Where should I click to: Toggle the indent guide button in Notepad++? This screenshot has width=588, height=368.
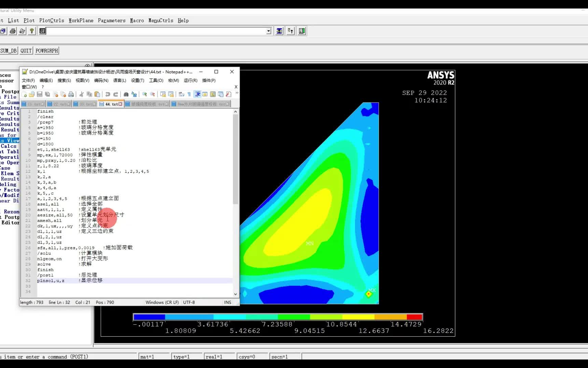pos(197,94)
